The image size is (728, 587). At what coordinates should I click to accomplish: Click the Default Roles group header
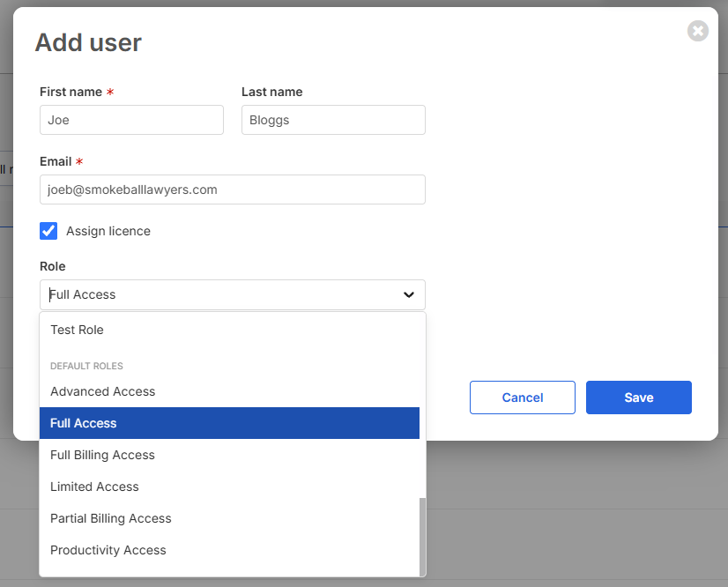87,366
